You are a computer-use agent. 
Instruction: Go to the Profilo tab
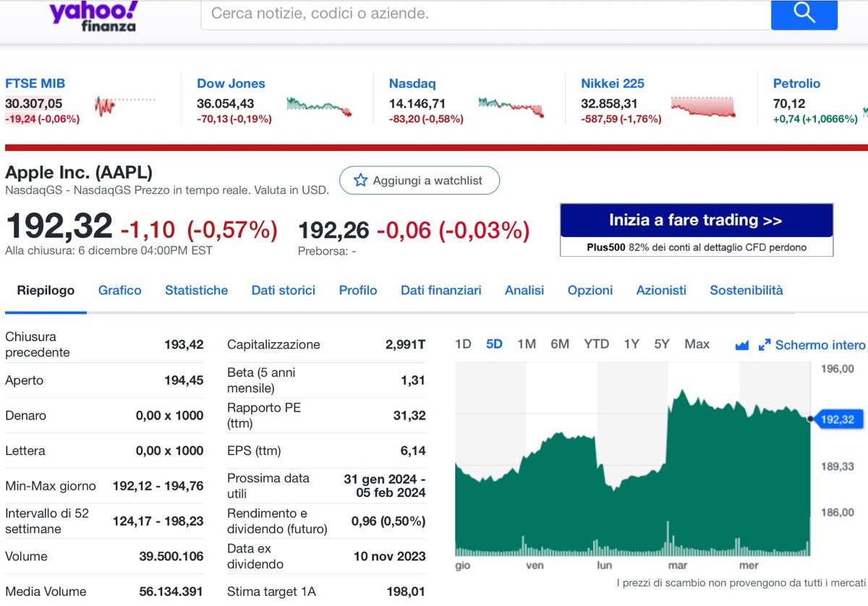pos(358,291)
